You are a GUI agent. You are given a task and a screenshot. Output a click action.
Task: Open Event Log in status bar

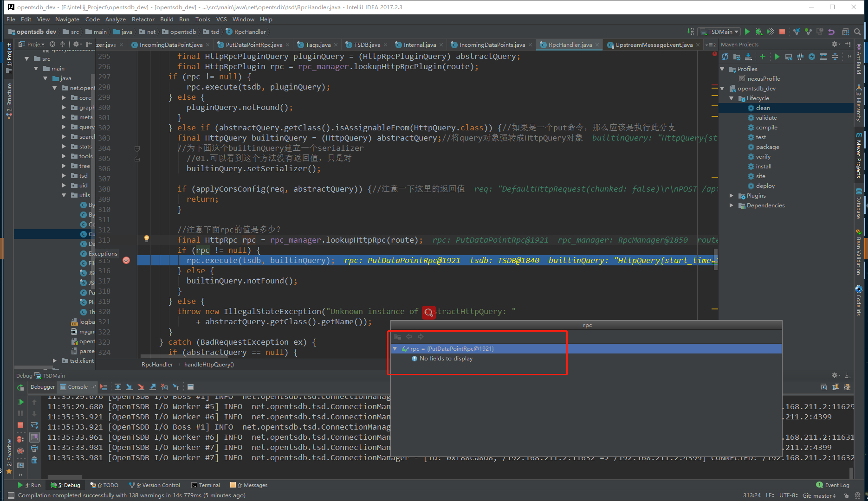coord(833,485)
